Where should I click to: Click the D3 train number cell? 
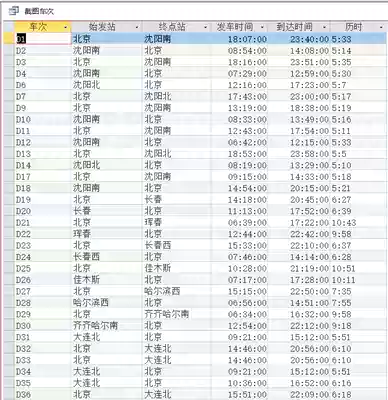click(x=43, y=62)
